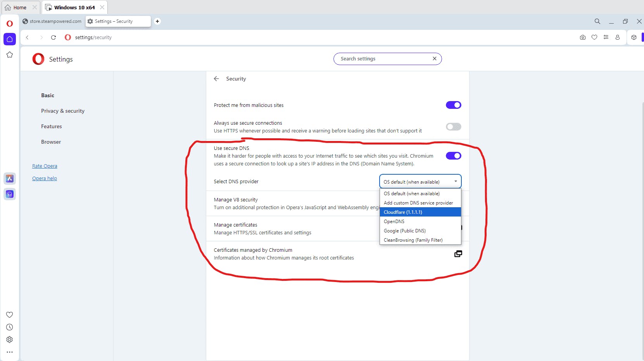Open sidebar settings gear icon
The image size is (644, 361).
(x=10, y=339)
